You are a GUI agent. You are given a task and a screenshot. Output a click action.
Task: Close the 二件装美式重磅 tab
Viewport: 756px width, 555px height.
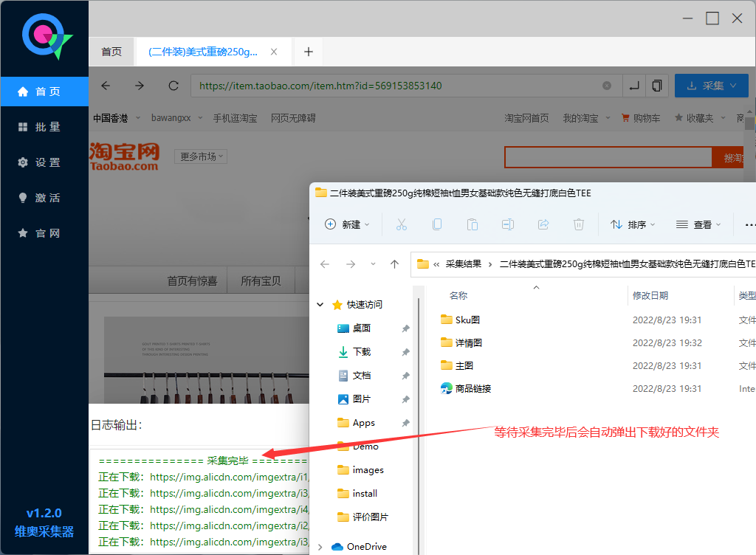273,52
